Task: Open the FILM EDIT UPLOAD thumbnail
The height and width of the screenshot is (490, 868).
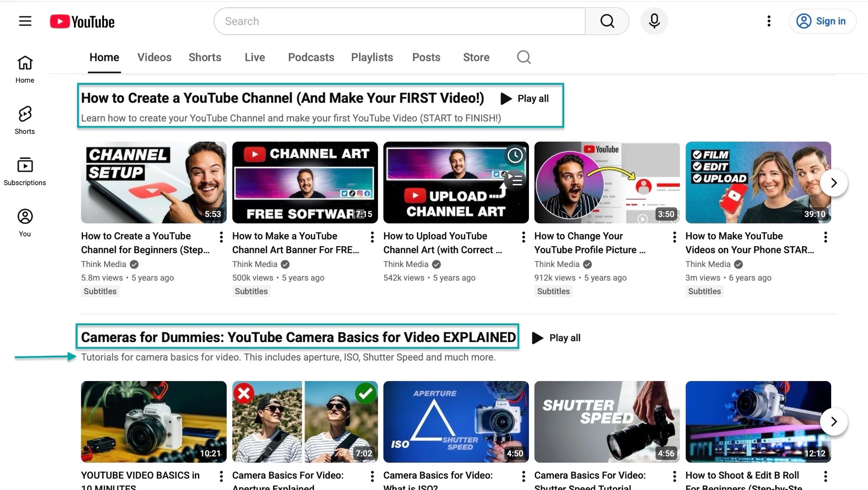Action: (x=758, y=182)
